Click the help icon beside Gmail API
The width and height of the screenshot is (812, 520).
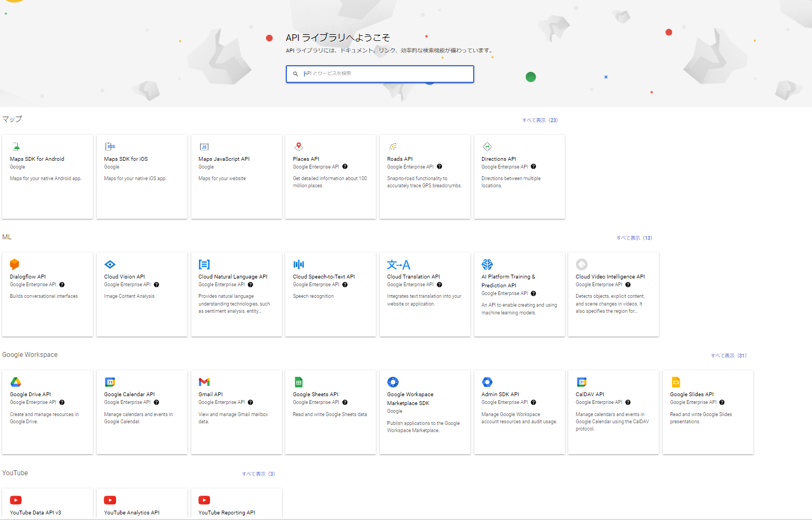coord(250,402)
